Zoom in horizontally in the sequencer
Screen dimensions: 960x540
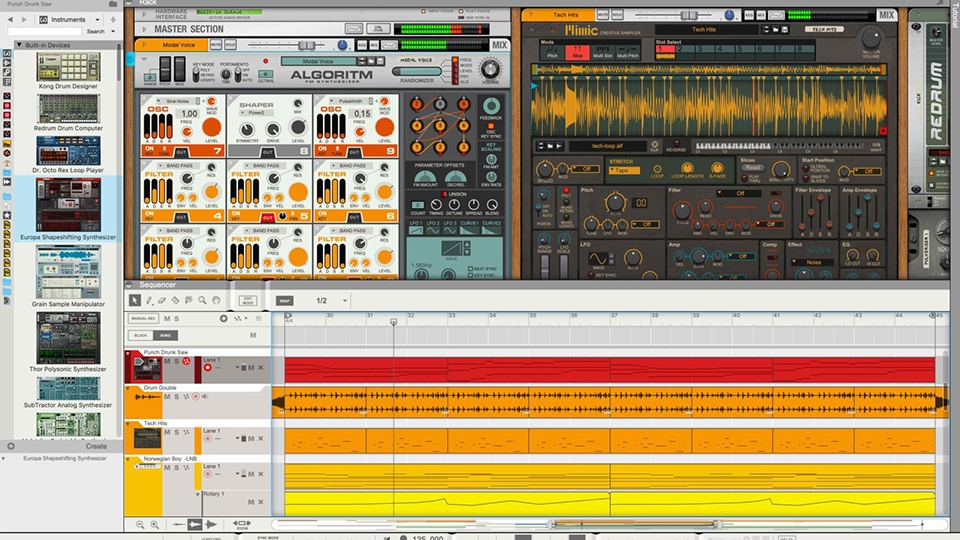click(154, 525)
